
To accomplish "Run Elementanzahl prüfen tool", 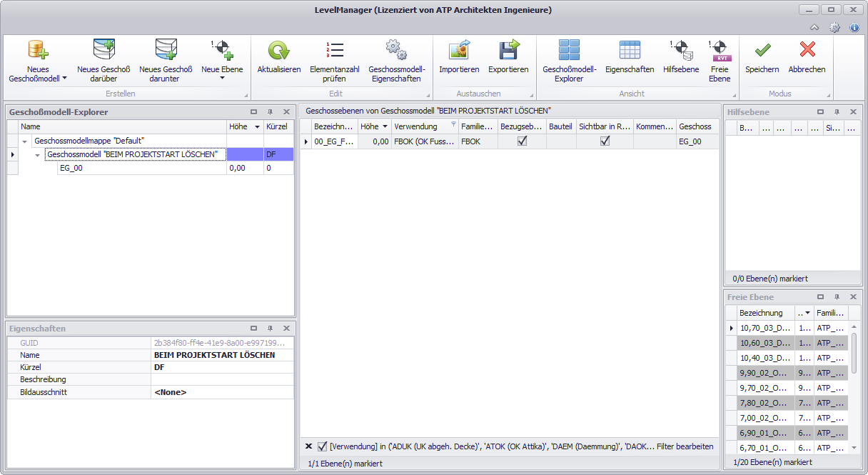I will click(334, 50).
